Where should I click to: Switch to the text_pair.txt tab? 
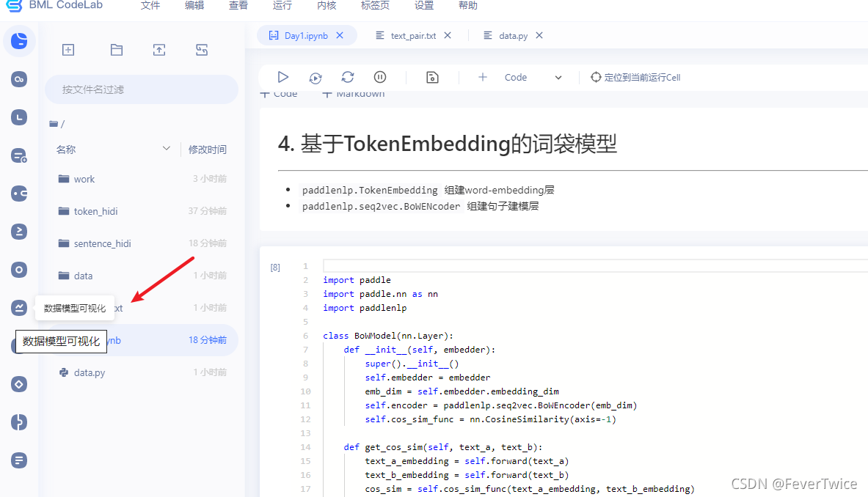(x=415, y=34)
